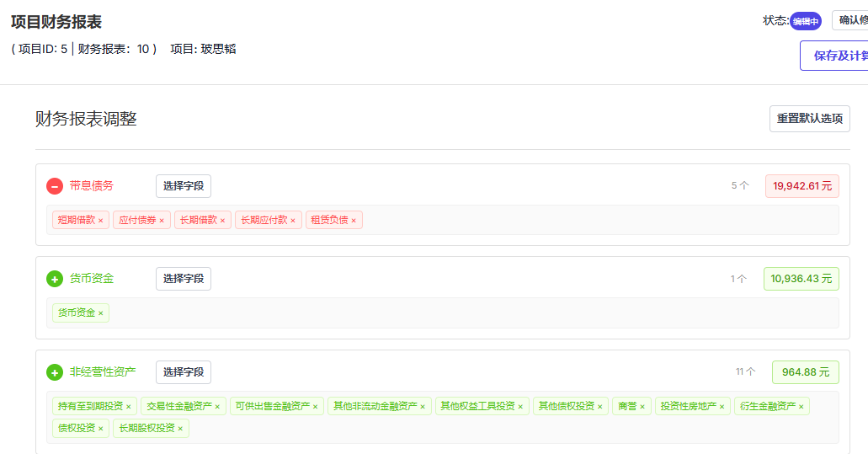Remove the 债权投资 tag via its x
This screenshot has width=868, height=454.
click(x=101, y=429)
